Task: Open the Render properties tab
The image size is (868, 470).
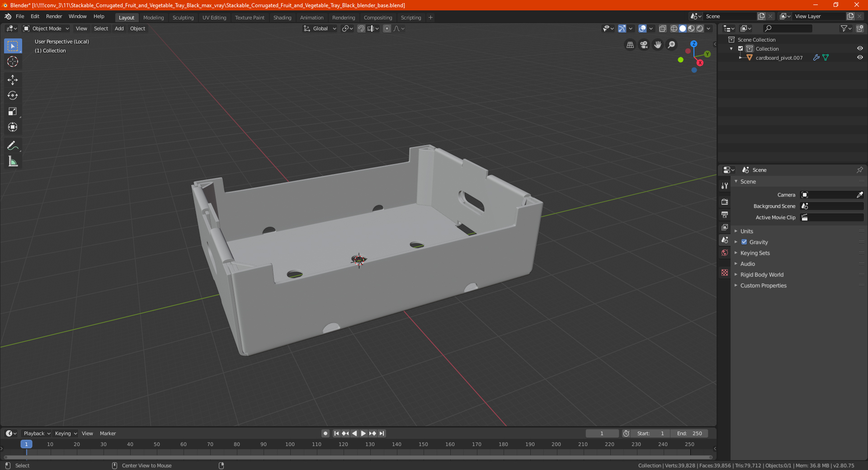Action: tap(725, 202)
